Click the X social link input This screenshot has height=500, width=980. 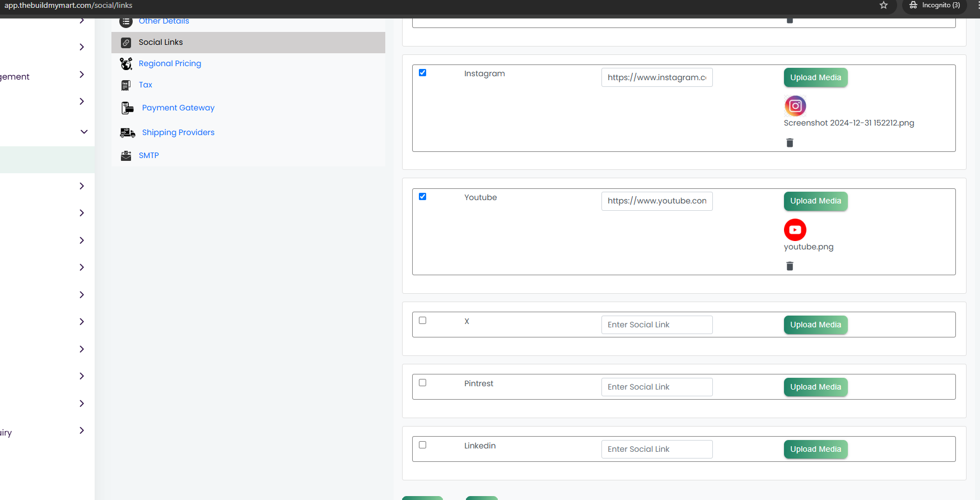click(657, 325)
